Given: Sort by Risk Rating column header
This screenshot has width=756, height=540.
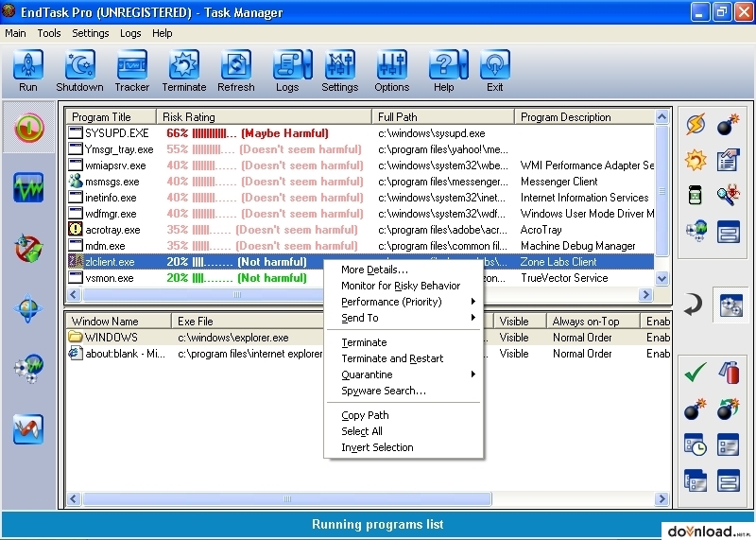Looking at the screenshot, I should pos(264,116).
